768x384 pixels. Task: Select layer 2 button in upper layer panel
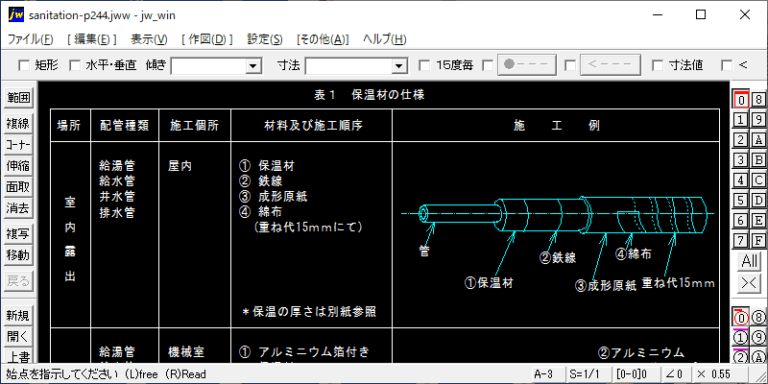(x=741, y=140)
